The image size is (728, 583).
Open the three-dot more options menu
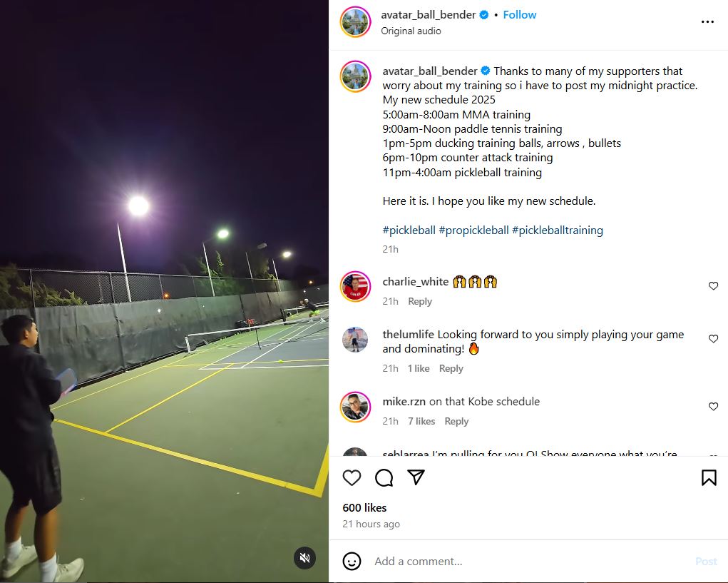707,22
